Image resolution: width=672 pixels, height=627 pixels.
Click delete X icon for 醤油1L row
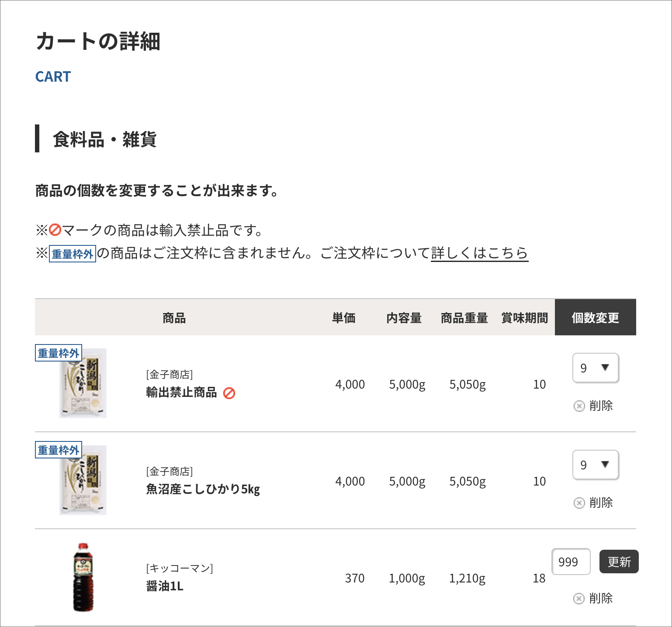(578, 599)
